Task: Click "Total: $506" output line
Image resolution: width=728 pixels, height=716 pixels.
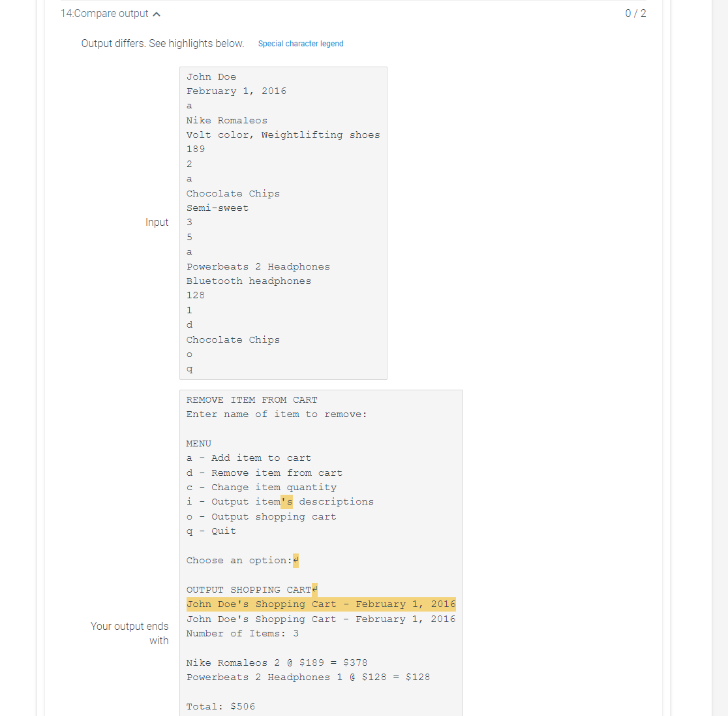Action: pyautogui.click(x=220, y=707)
